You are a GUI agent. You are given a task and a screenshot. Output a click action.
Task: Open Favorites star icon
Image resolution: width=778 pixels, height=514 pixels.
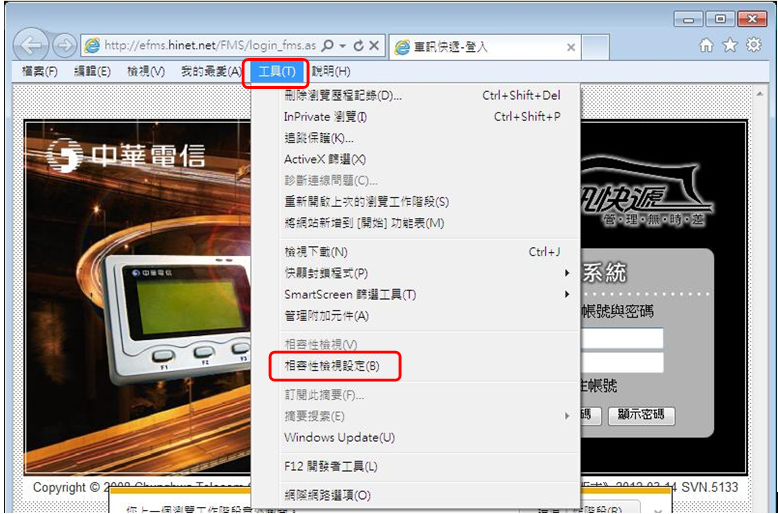point(730,46)
